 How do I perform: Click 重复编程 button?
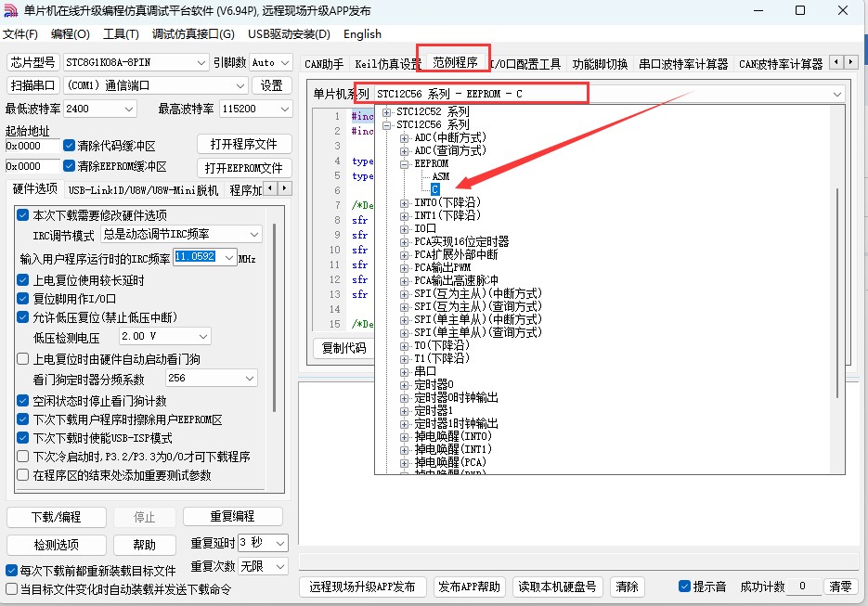point(232,516)
